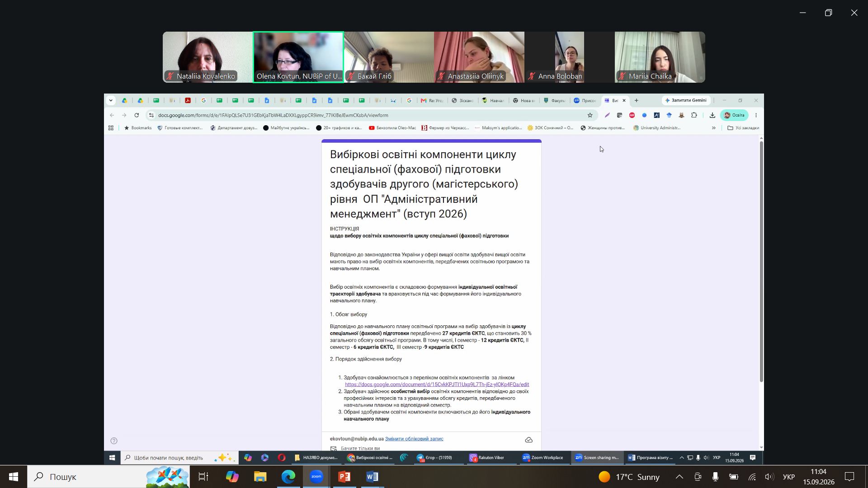
Task: Show hidden system tray icons
Action: 679,477
